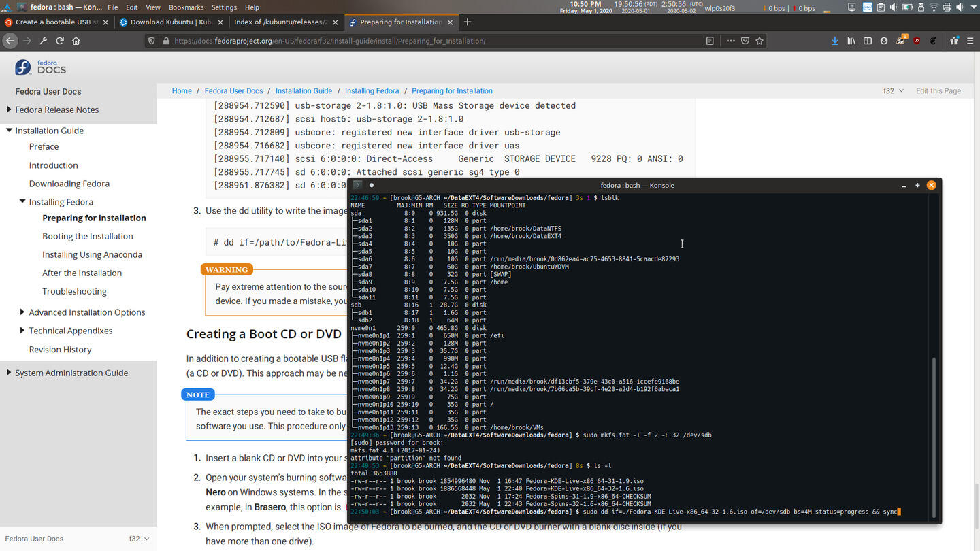This screenshot has height=551, width=980.
Task: Click Installation Guide breadcrumb link
Action: pyautogui.click(x=304, y=90)
